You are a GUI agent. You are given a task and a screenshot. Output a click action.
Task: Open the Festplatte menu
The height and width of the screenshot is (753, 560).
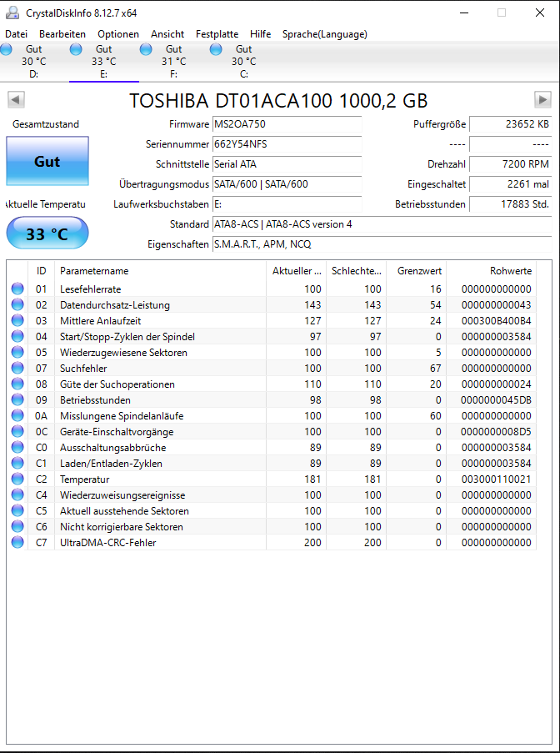(217, 34)
